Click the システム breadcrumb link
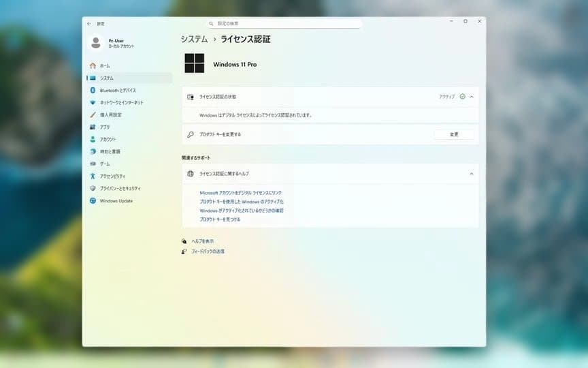 click(x=194, y=40)
